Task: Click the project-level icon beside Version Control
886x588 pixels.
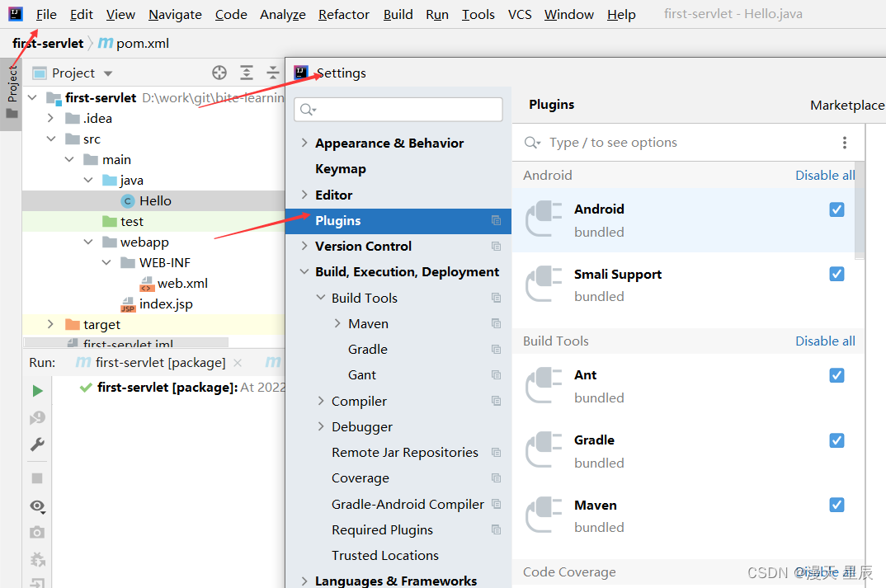Action: point(496,247)
